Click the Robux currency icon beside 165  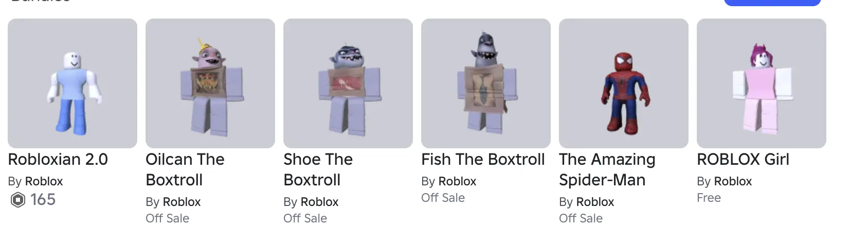(18, 200)
